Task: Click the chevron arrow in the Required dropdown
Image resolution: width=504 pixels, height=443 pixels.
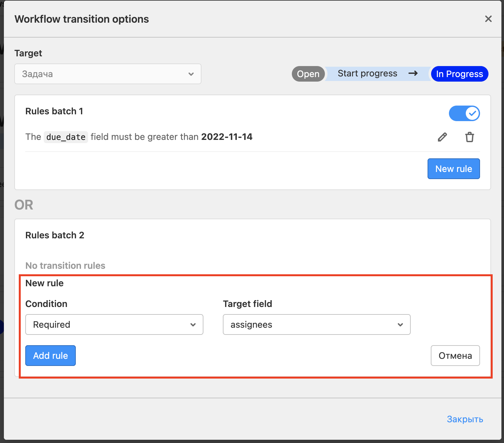Action: click(193, 325)
